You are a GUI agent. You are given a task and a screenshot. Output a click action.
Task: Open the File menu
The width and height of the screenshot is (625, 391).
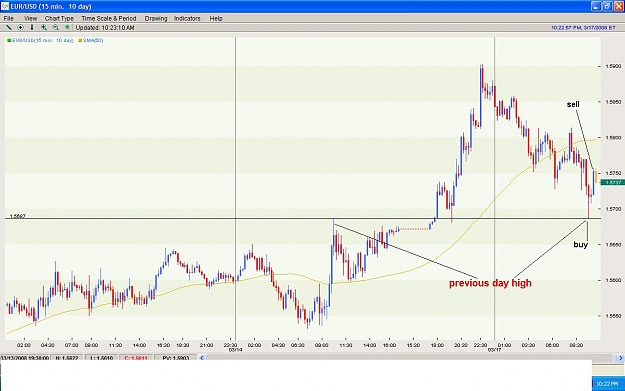[8, 18]
